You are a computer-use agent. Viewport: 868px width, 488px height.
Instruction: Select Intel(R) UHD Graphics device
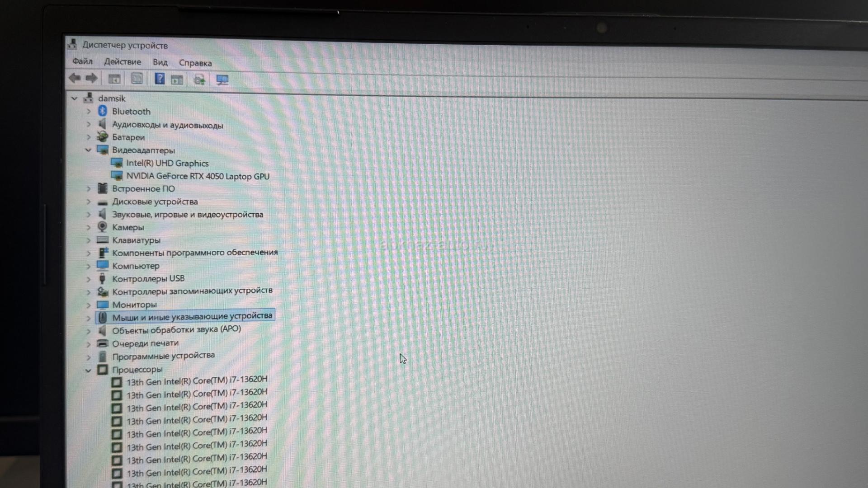point(167,163)
